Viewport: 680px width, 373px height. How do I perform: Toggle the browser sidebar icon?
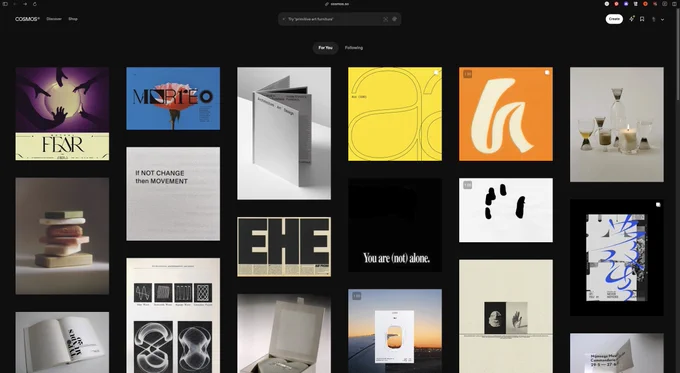click(x=5, y=4)
